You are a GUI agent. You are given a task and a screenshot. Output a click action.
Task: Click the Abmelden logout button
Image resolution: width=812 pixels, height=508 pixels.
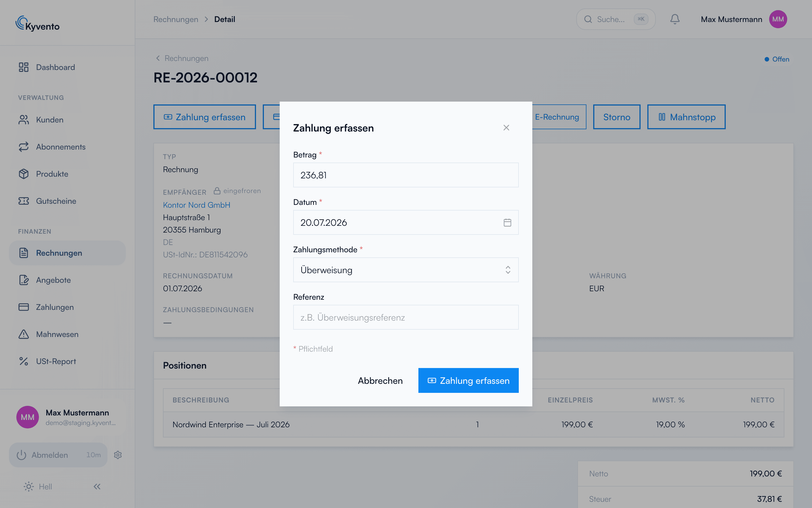pyautogui.click(x=58, y=455)
